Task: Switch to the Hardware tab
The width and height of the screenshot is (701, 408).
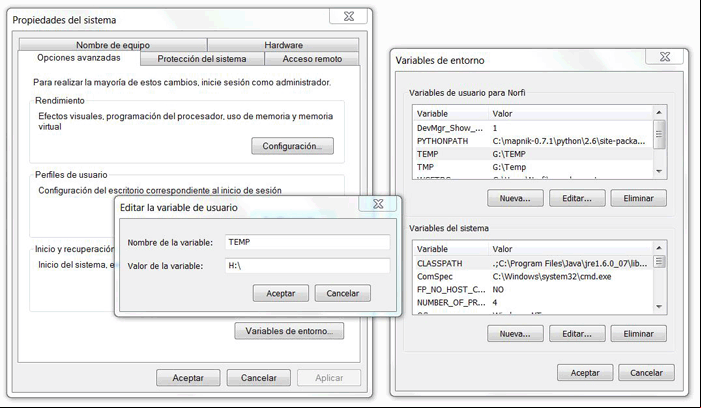Action: (x=283, y=45)
